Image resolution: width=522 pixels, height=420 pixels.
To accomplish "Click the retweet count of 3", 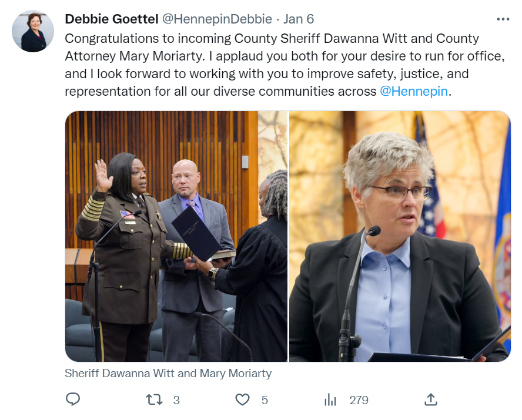I will pos(176,400).
